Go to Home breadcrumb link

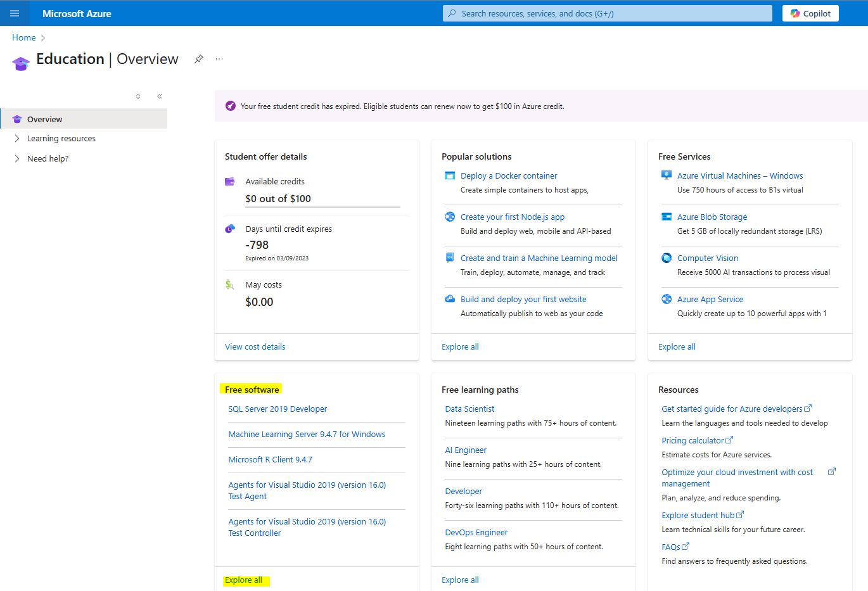click(x=24, y=38)
